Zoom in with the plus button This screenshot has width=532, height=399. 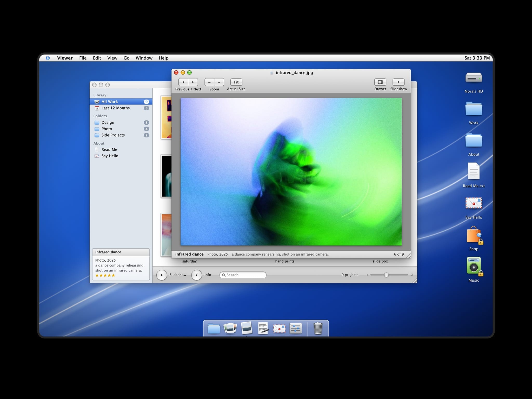219,82
